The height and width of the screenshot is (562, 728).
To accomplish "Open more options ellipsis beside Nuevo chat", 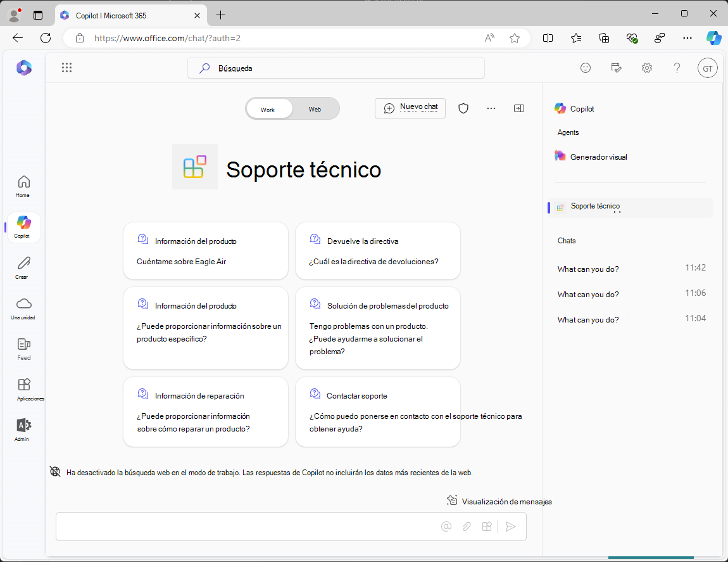I will click(x=491, y=108).
